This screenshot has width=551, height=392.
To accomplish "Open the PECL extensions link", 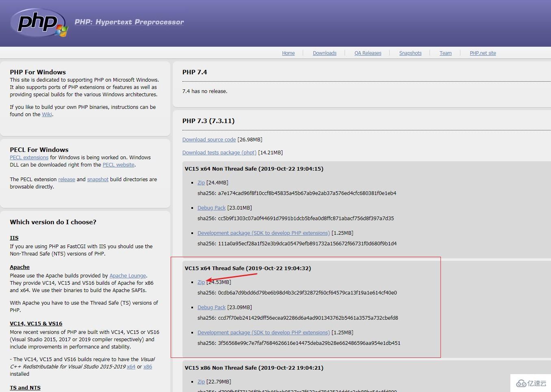I will pos(29,158).
